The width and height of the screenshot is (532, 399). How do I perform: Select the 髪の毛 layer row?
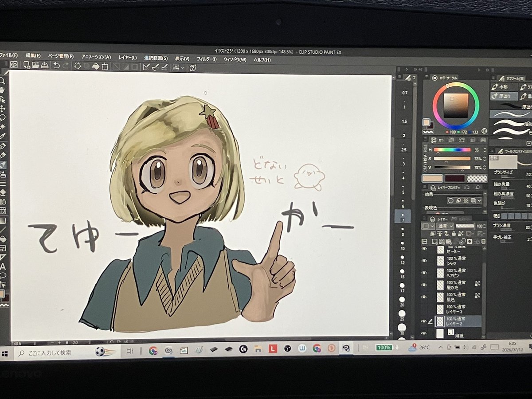click(x=459, y=285)
